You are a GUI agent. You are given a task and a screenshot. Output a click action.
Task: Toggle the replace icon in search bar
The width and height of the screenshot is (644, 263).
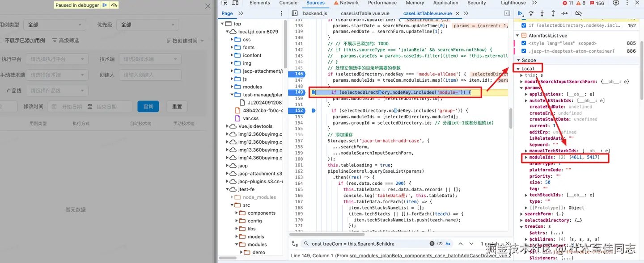point(295,244)
